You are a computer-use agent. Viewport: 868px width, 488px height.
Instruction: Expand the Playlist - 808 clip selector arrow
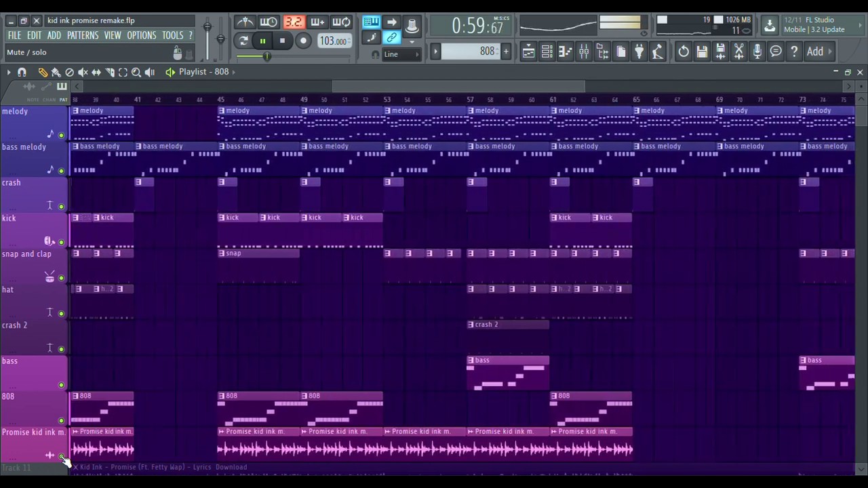pos(233,72)
